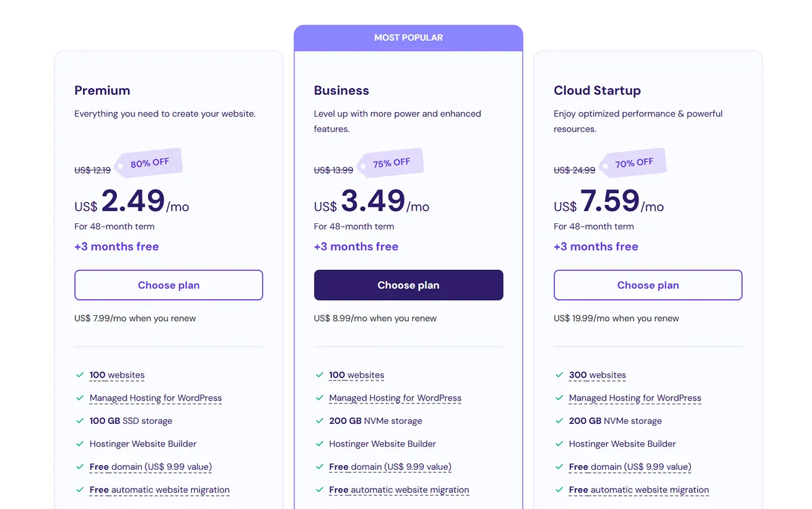The width and height of the screenshot is (812, 509).
Task: Click Premium's Free domain tooltip text
Action: [x=151, y=467]
